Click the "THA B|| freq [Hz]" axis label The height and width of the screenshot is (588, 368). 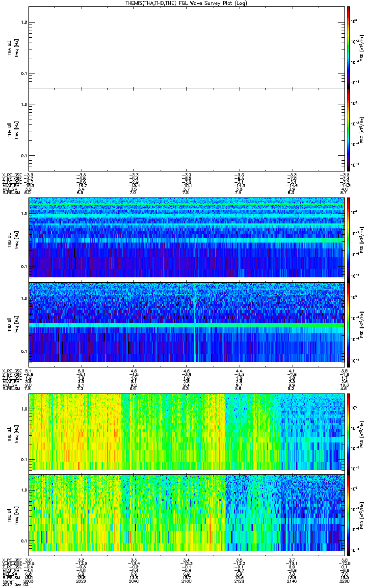tap(13, 129)
